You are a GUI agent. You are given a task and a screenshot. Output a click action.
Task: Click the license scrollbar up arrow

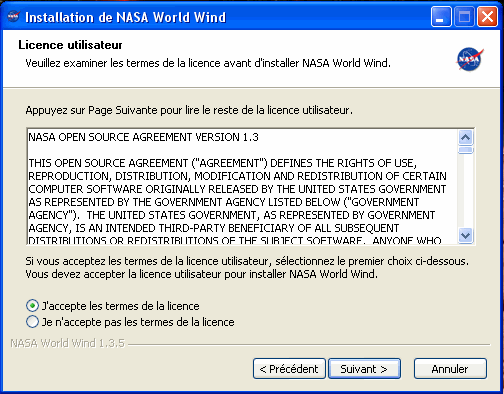465,137
